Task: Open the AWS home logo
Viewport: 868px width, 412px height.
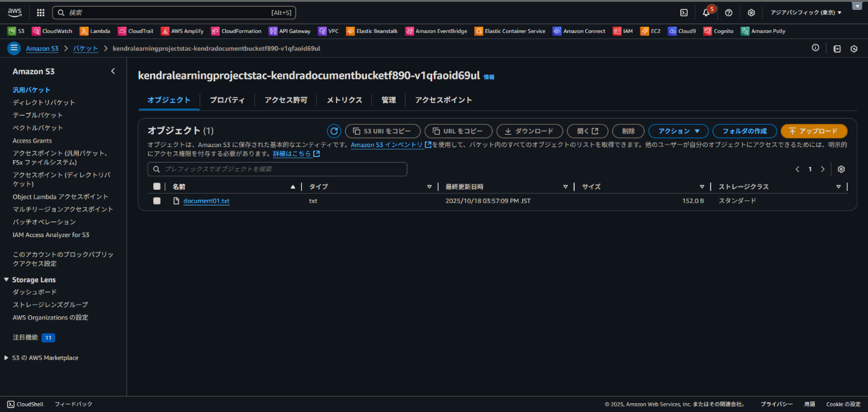Action: pos(14,12)
